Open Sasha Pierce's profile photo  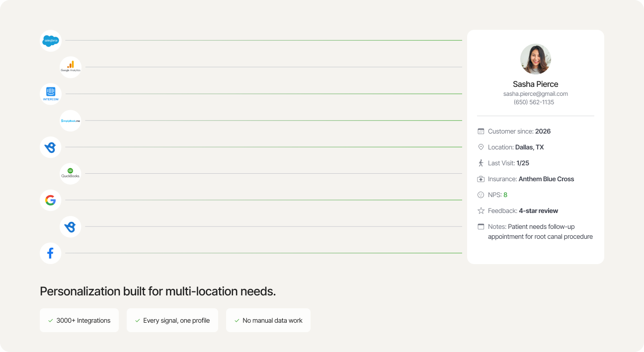(536, 59)
